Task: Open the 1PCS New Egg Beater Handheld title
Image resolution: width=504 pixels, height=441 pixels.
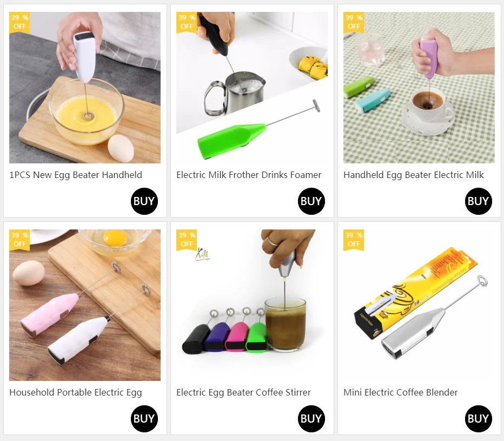Action: [x=76, y=175]
